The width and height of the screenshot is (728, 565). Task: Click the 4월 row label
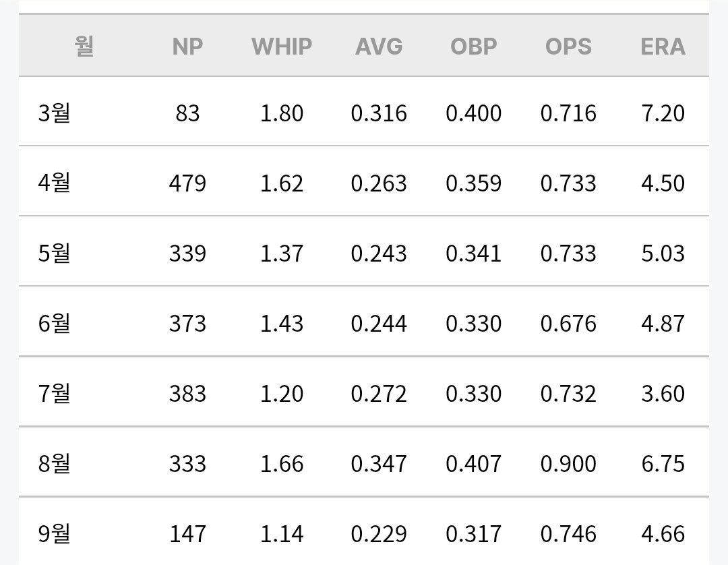click(x=55, y=183)
